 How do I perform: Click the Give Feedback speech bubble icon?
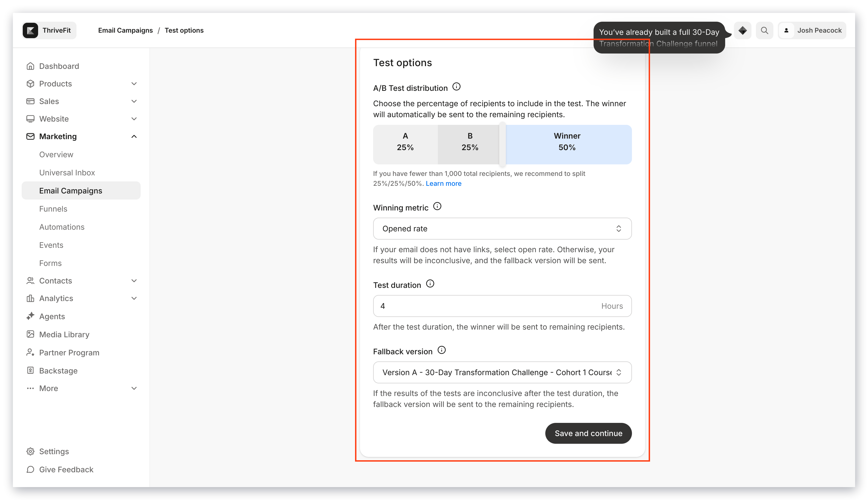[x=30, y=469]
